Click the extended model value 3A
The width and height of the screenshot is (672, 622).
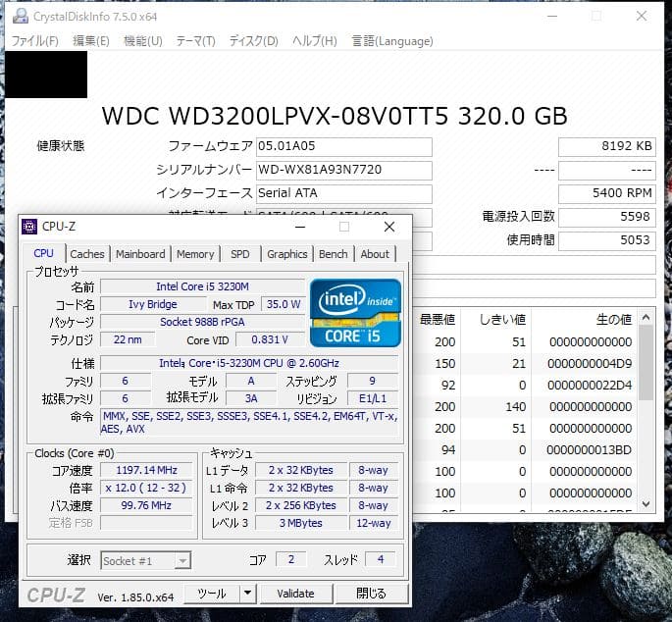(251, 398)
